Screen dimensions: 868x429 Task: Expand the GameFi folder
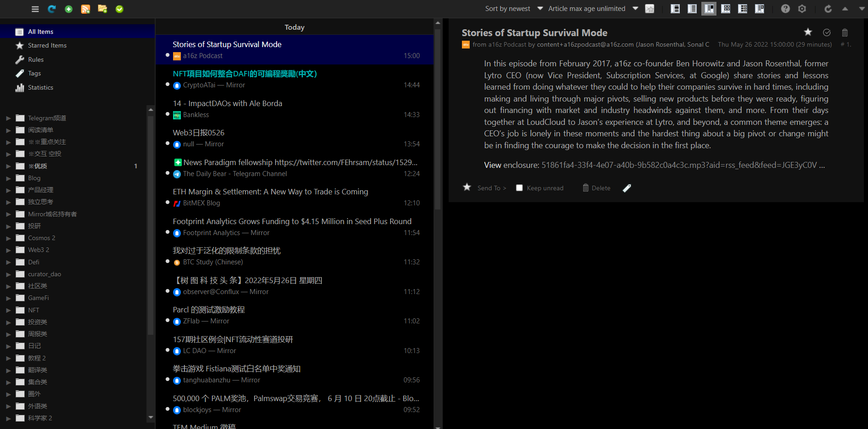tap(8, 298)
